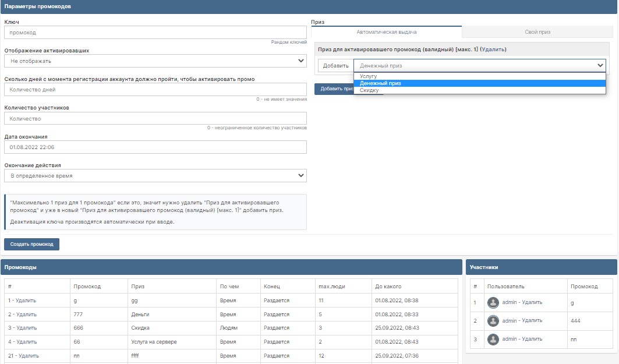Select "Услугу" from the prize list
Image resolution: width=619 pixels, height=364 pixels.
pyautogui.click(x=369, y=76)
